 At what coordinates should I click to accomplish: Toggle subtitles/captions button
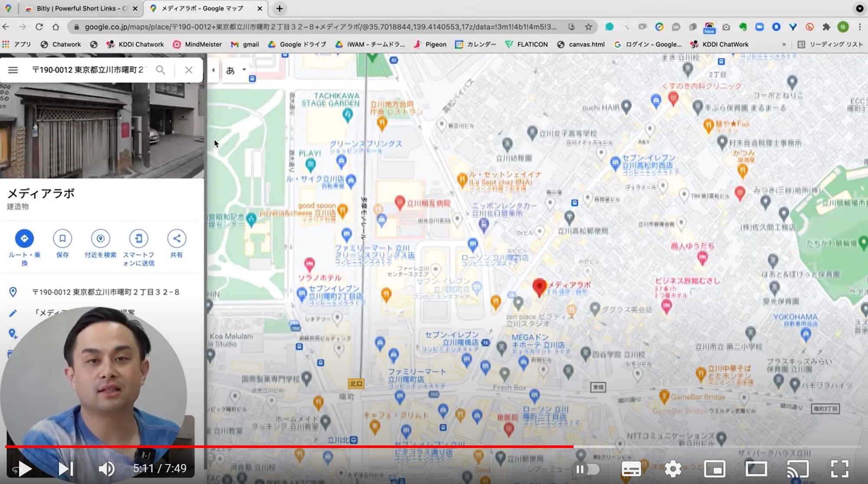point(631,469)
